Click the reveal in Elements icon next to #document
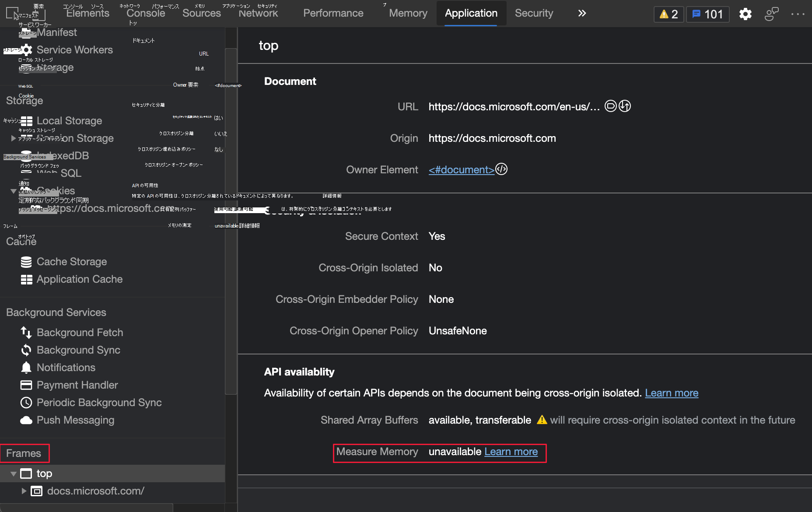Image resolution: width=812 pixels, height=512 pixels. [501, 169]
